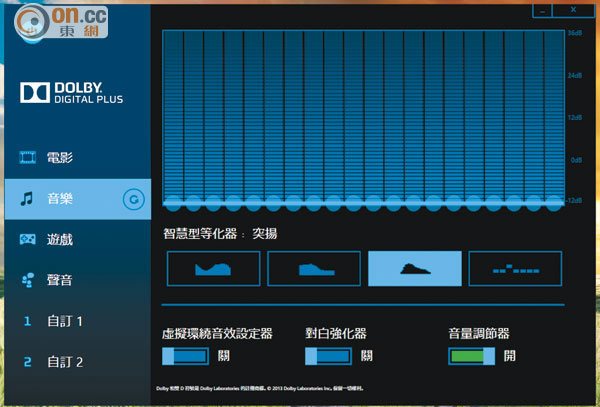Choose the first wavy-curve equalizer preset

[x=214, y=269]
